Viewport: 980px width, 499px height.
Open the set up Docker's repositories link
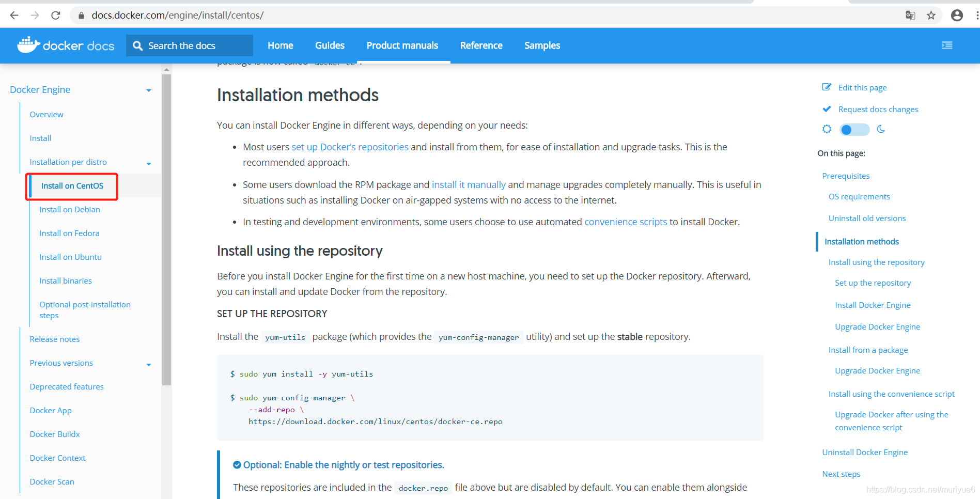(x=350, y=147)
